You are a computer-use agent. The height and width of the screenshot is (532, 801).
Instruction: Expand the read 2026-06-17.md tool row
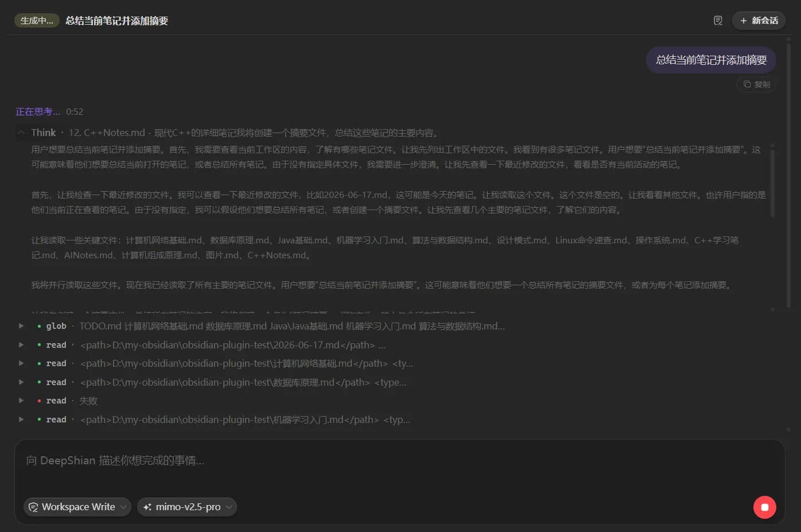coord(21,345)
